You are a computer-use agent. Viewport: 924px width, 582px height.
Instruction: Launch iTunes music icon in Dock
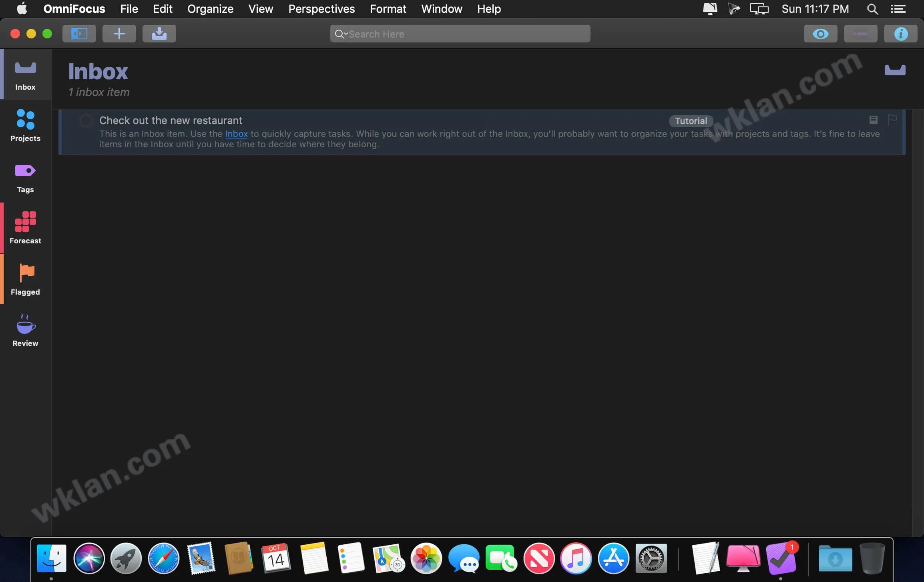[x=576, y=558]
